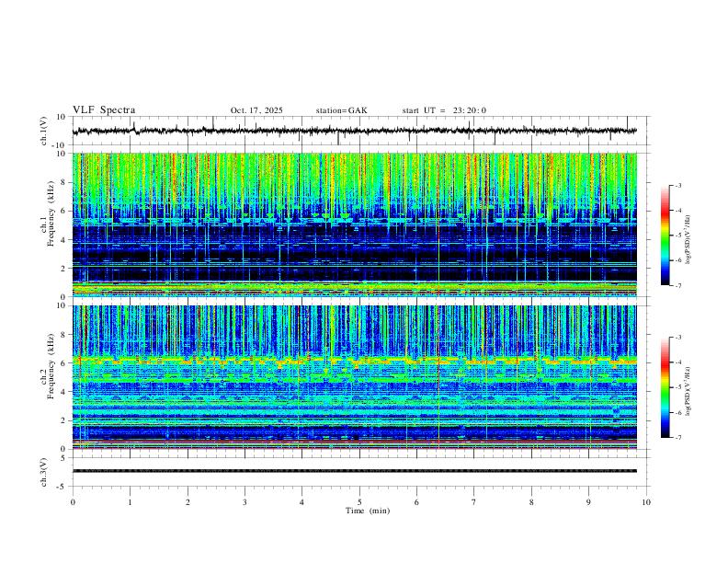Click the "VLF Spectra" plot title
The width and height of the screenshot is (728, 563).
[104, 110]
